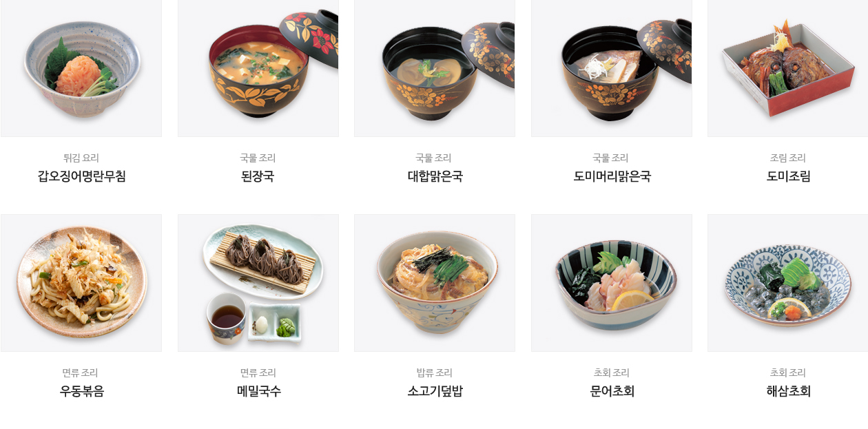
Task: Click the 우동볶음 recipe name
Action: (x=81, y=391)
